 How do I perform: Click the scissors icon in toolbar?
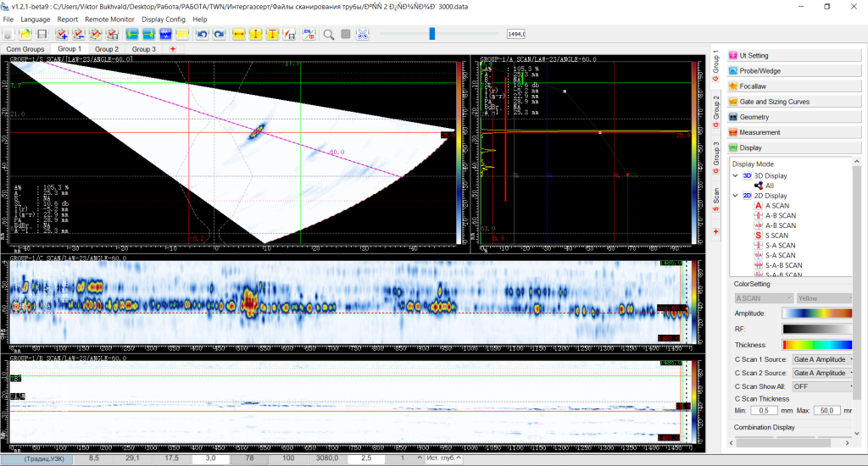click(x=363, y=34)
